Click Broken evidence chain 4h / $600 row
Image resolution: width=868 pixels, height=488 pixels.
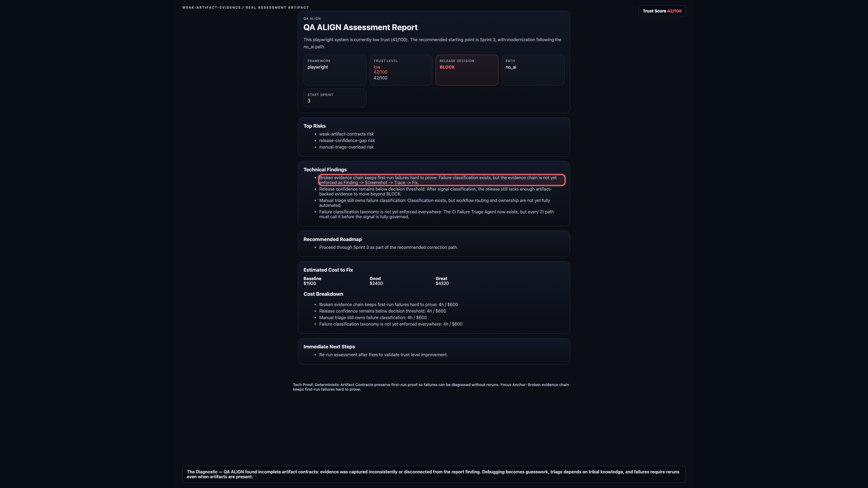[x=388, y=305]
